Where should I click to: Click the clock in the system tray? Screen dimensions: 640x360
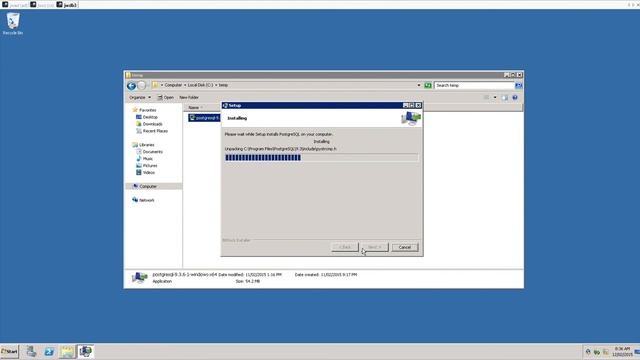point(622,352)
